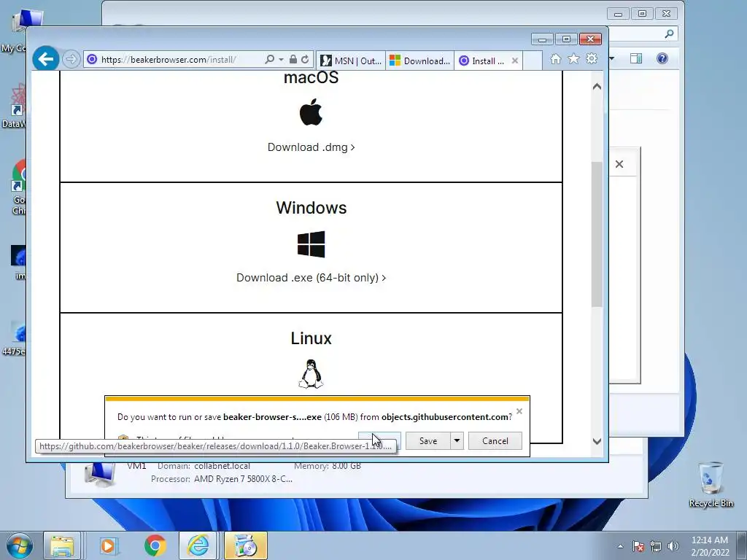Click the Windows logo icon

311,244
